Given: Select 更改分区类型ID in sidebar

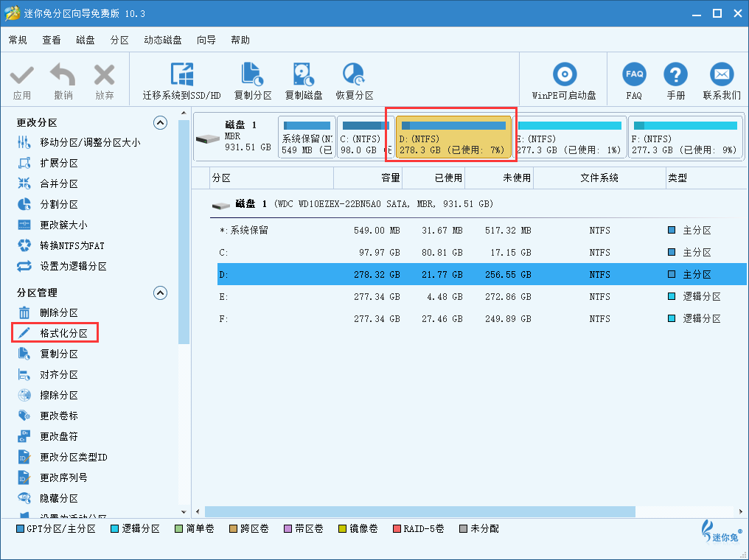Looking at the screenshot, I should coord(62,457).
